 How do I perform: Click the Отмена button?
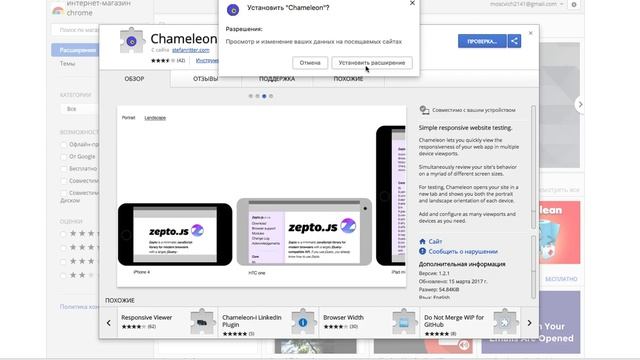pos(310,63)
